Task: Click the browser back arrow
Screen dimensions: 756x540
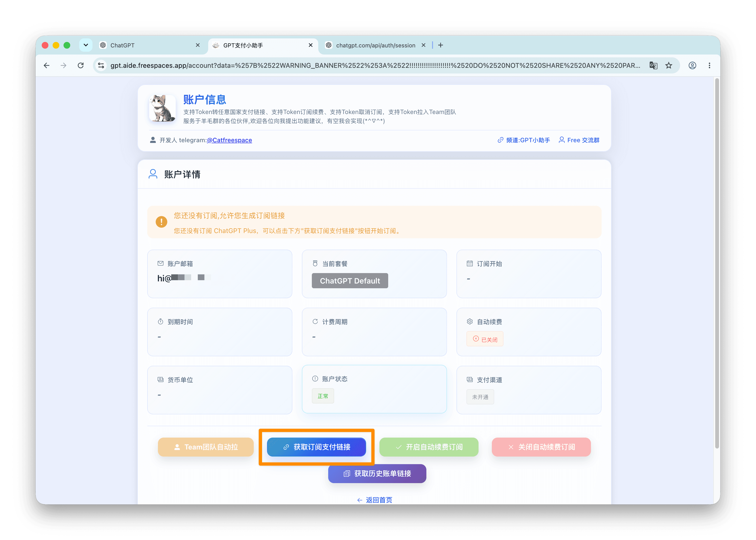Action: click(46, 65)
